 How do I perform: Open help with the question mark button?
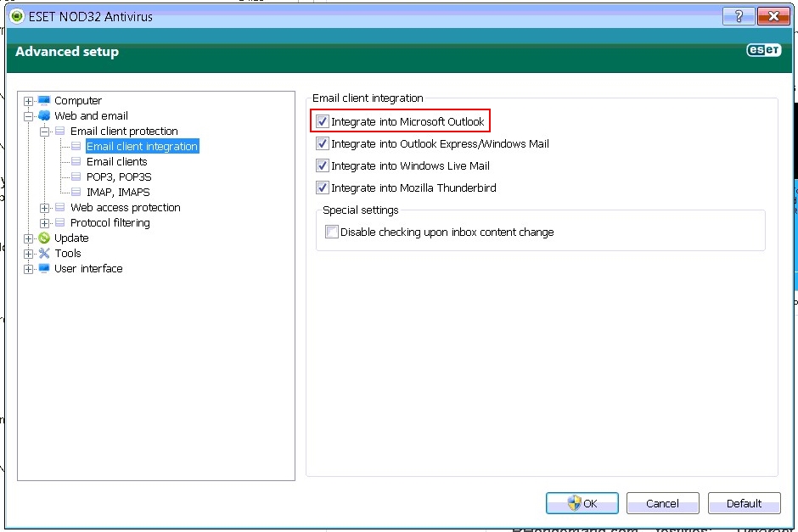coord(739,16)
